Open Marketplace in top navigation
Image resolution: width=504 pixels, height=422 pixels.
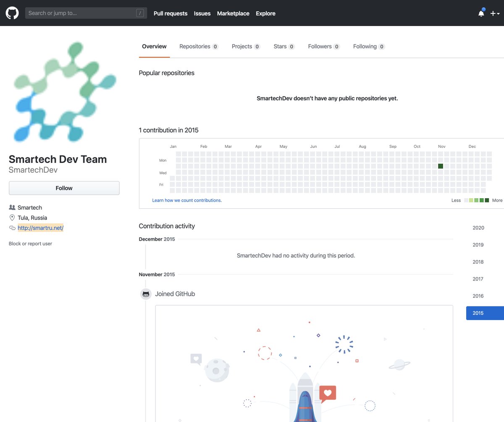tap(233, 13)
